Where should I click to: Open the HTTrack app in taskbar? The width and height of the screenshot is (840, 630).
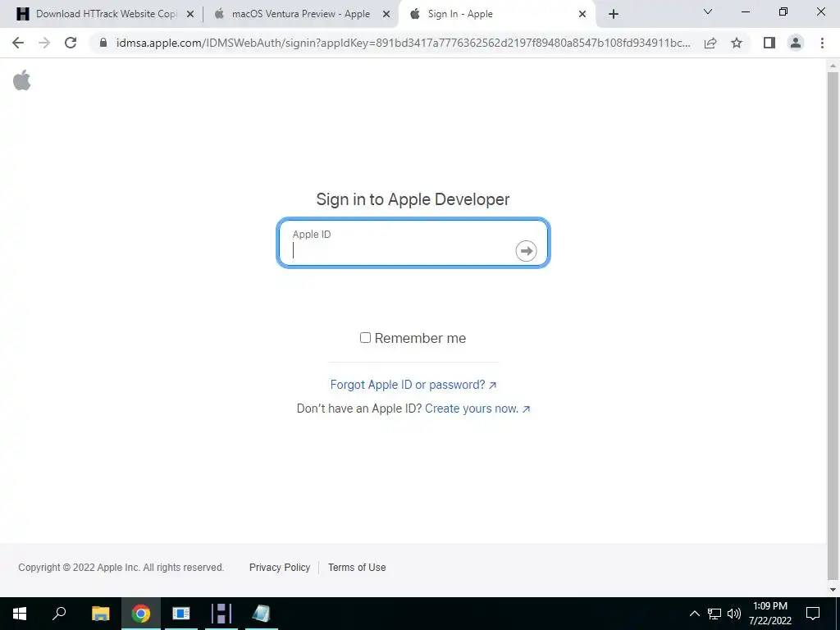[x=221, y=614]
